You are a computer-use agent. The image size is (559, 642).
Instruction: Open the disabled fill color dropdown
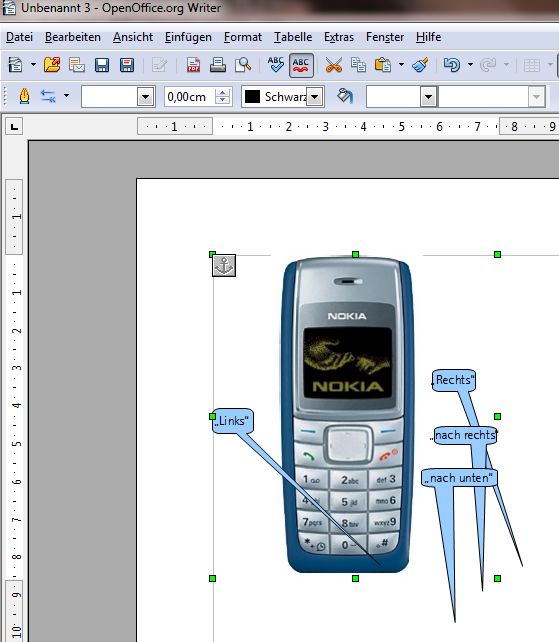click(x=536, y=97)
